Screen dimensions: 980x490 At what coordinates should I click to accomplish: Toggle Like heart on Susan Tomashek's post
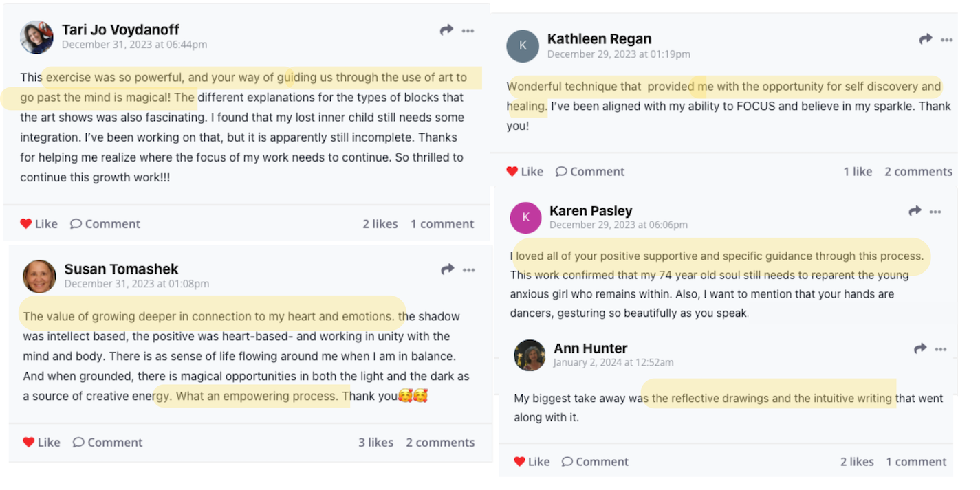click(x=29, y=442)
